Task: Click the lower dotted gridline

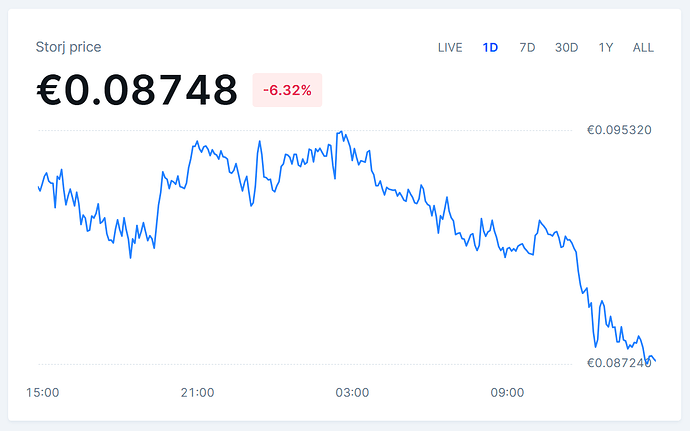Action: [x=300, y=364]
